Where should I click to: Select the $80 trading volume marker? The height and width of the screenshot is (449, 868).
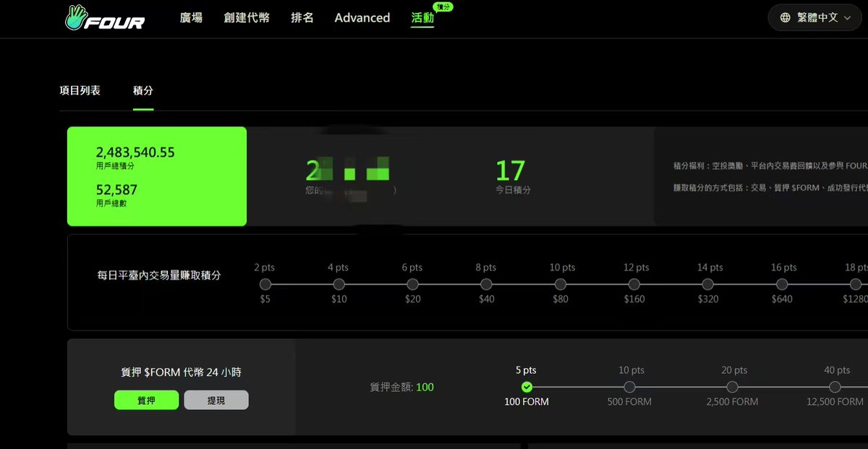pos(561,284)
